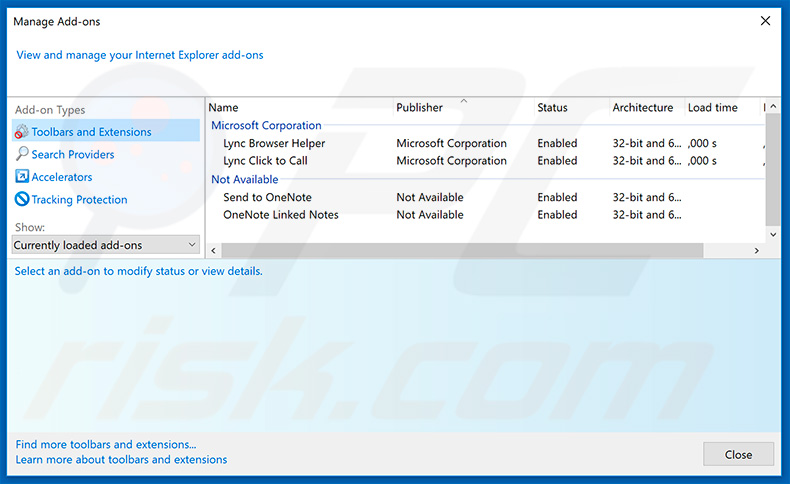This screenshot has height=484, width=790.
Task: Select the Lync Click to Call add-on
Action: coord(265,161)
